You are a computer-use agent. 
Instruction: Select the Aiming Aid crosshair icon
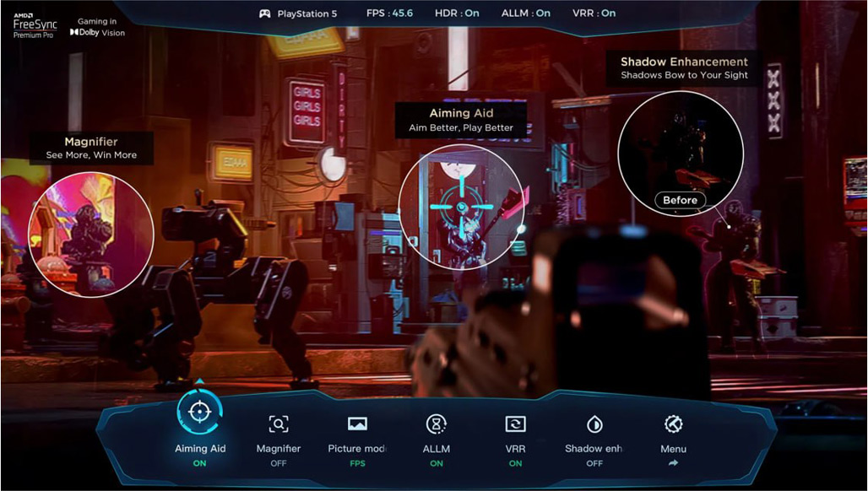tap(199, 412)
